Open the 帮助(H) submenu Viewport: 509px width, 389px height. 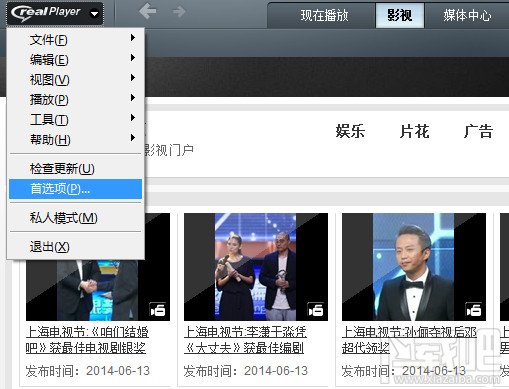pyautogui.click(x=76, y=139)
